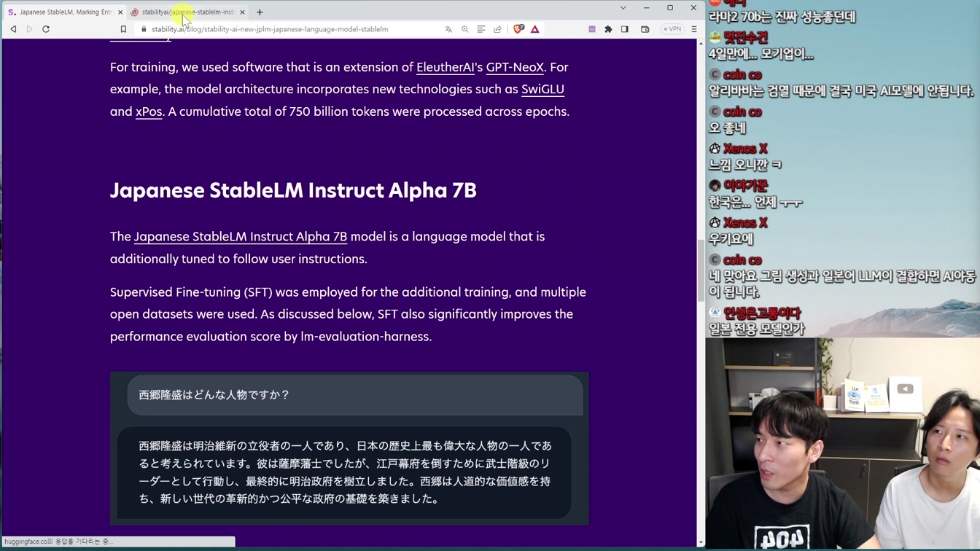980x551 pixels.
Task: Click the zoom magnifier icon in address bar
Action: pyautogui.click(x=464, y=29)
